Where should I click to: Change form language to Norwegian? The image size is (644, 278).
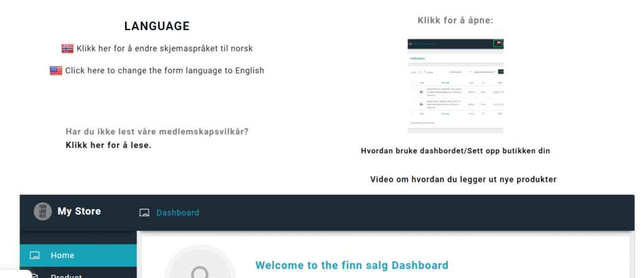pos(165,48)
